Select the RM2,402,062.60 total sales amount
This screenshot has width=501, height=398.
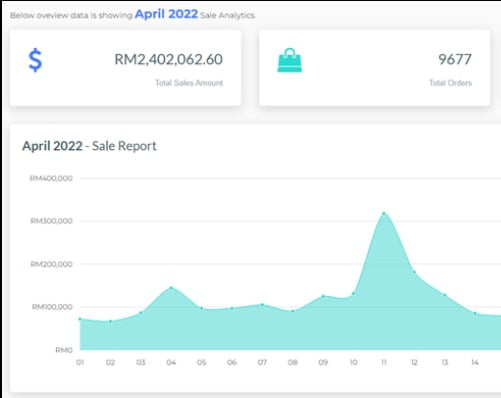[169, 59]
